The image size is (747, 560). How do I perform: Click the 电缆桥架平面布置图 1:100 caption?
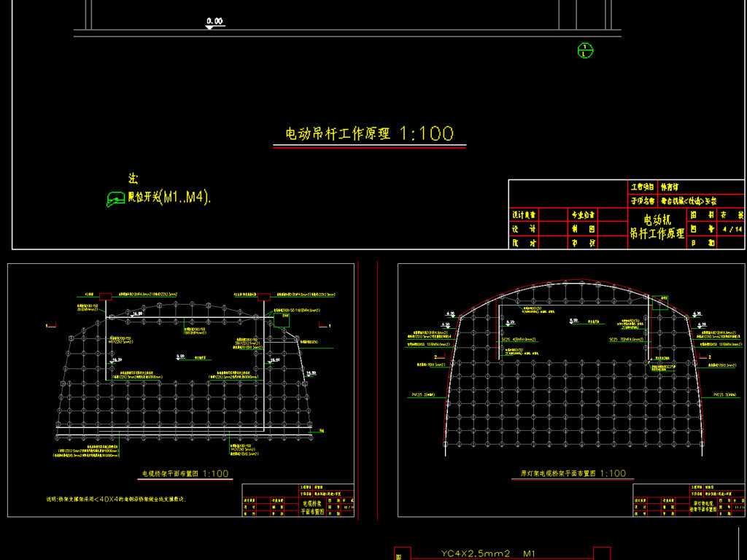tap(185, 471)
